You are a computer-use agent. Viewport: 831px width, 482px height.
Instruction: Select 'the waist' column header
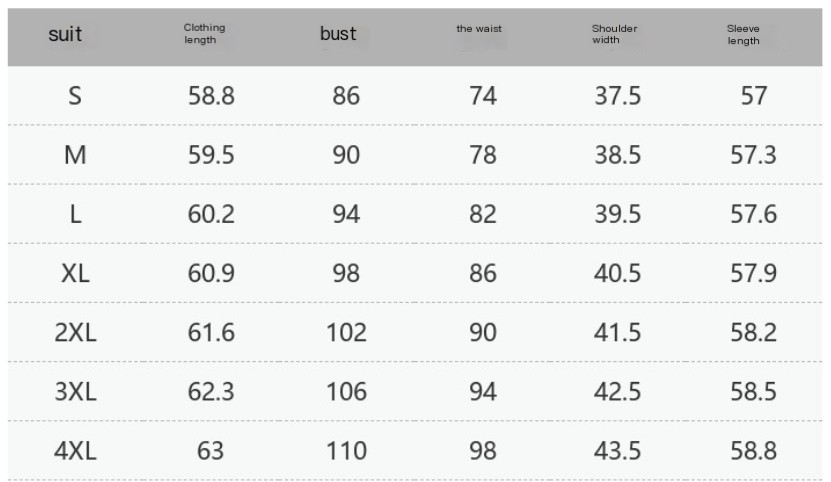(x=479, y=29)
